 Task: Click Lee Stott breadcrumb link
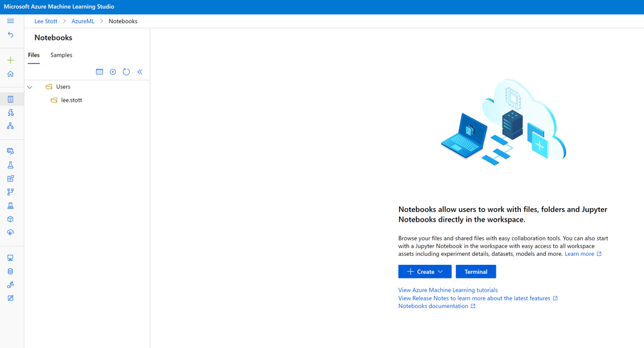46,21
